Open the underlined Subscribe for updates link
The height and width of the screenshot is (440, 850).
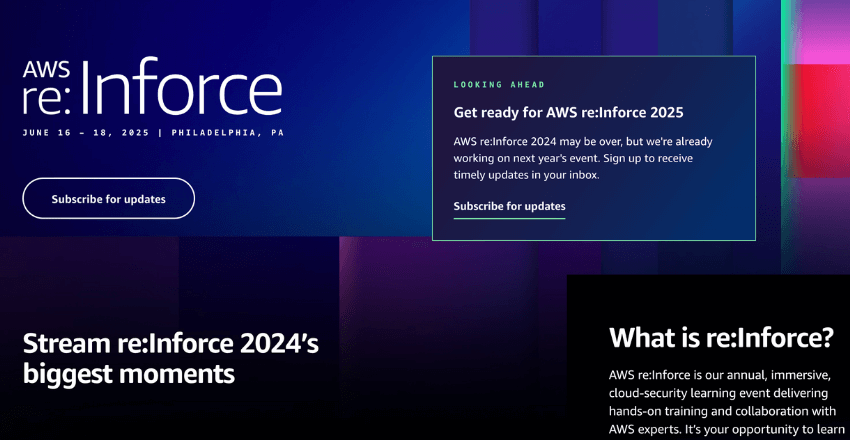click(x=509, y=206)
